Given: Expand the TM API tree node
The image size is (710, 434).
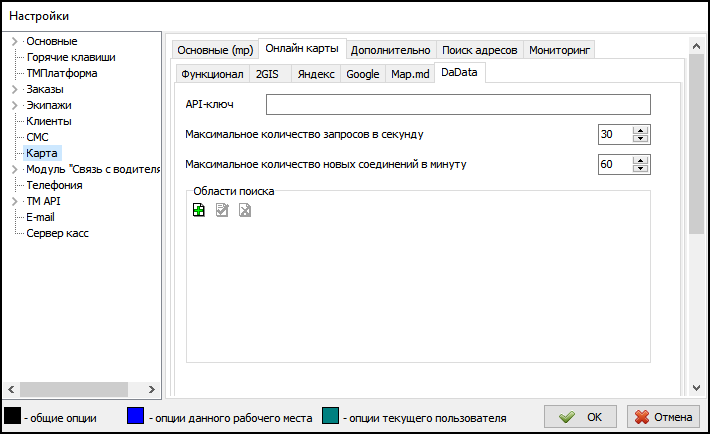Looking at the screenshot, I should [14, 201].
